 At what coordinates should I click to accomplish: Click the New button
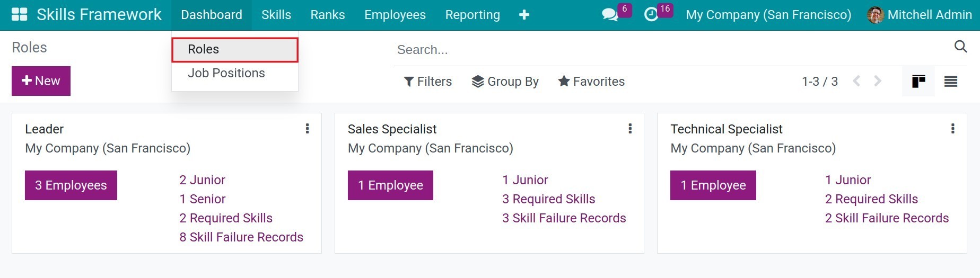tap(41, 81)
